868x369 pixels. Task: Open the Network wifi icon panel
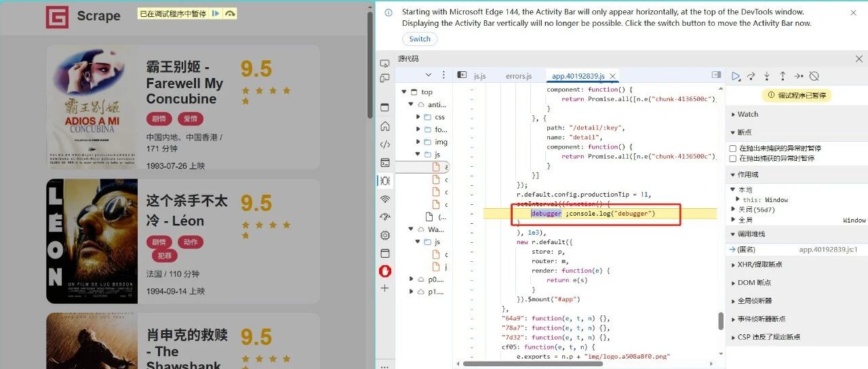coord(384,199)
